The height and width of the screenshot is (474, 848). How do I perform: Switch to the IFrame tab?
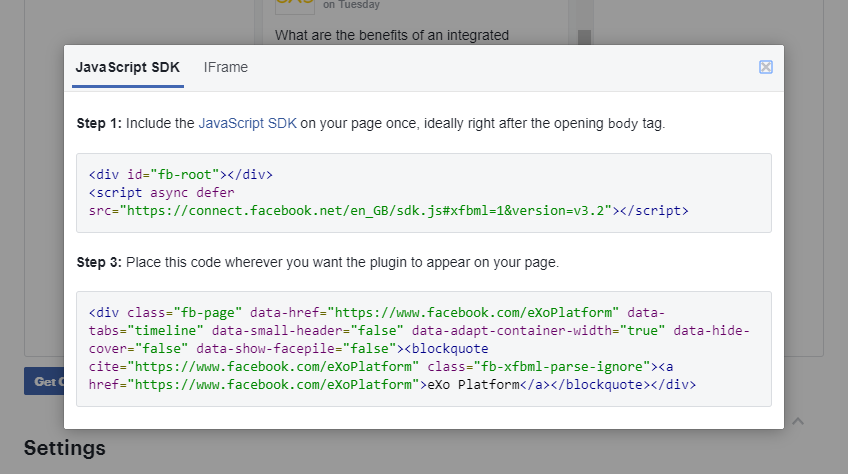pos(226,67)
